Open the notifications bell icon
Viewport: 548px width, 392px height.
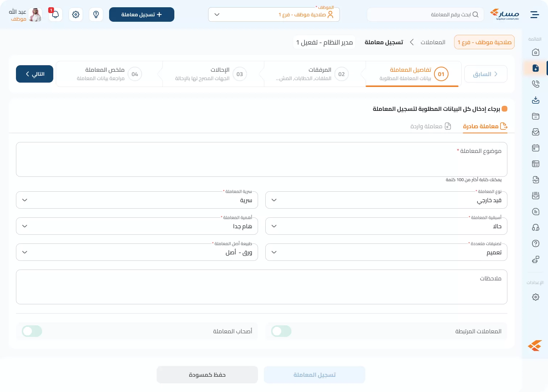(x=55, y=14)
